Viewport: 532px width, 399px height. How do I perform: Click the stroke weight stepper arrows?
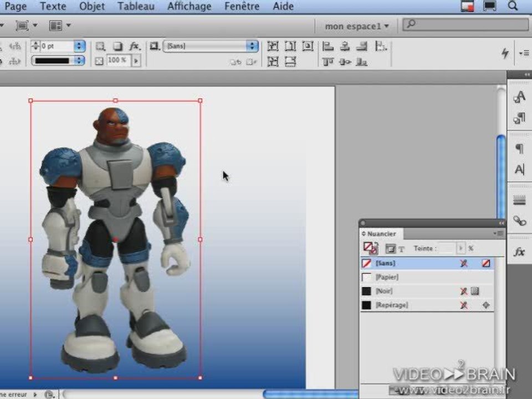[x=35, y=46]
